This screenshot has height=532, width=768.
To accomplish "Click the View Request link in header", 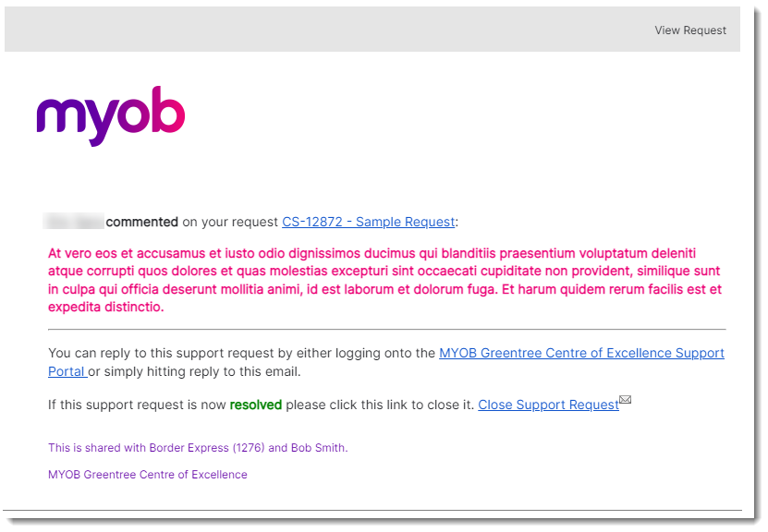I will pyautogui.click(x=690, y=30).
